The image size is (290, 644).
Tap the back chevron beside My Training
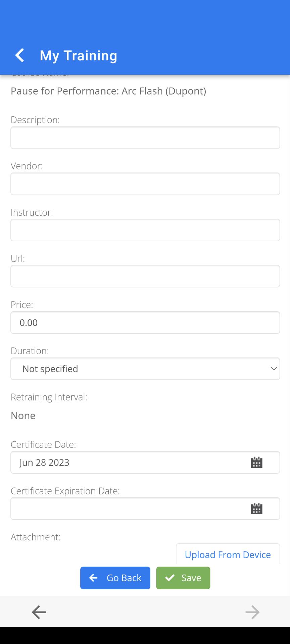coord(20,55)
